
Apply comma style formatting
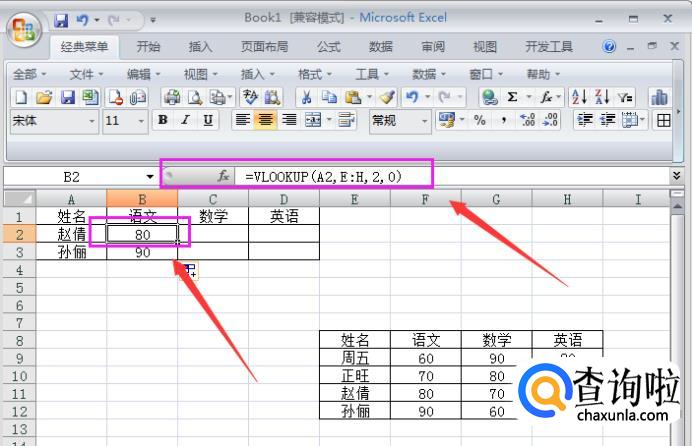coord(504,120)
